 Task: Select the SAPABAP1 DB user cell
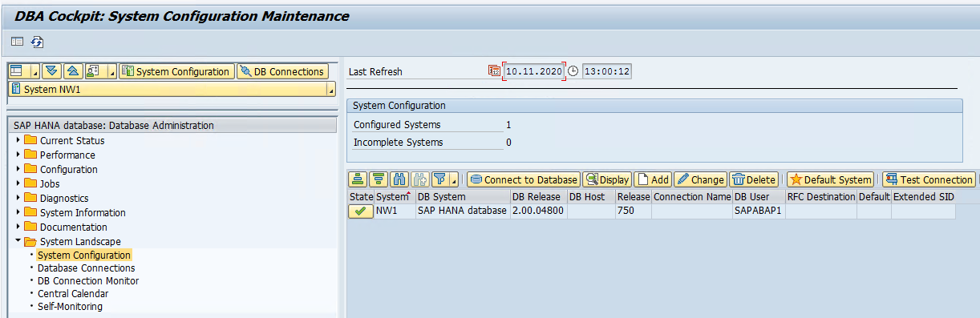pos(759,211)
